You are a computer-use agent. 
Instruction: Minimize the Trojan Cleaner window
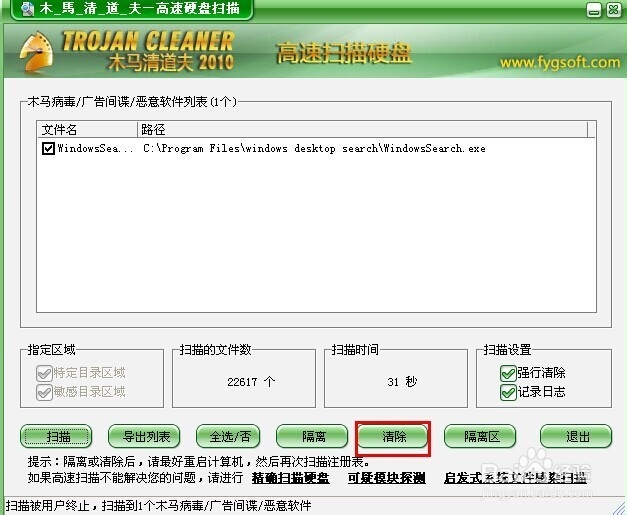click(594, 10)
